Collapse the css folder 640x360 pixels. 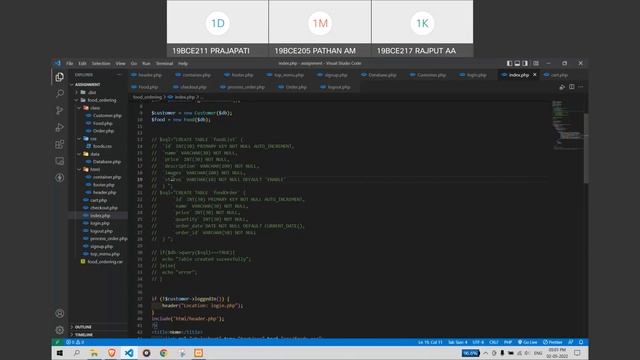click(93, 138)
